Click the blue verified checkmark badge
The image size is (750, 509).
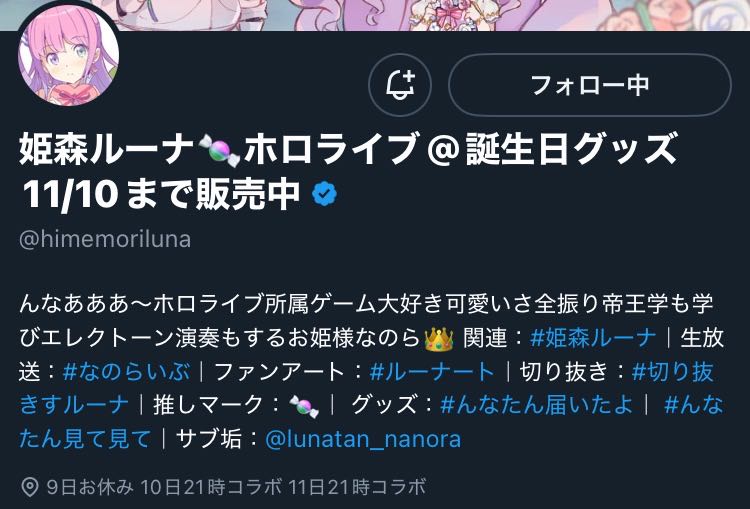(x=324, y=194)
